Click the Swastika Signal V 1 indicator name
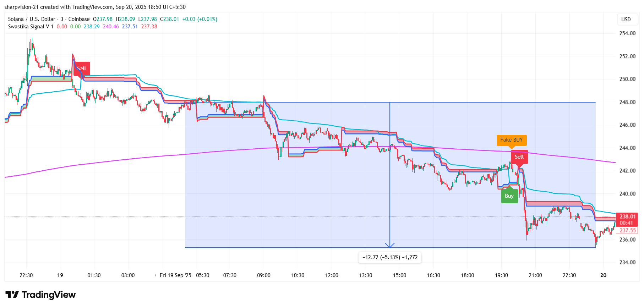The image size is (644, 308). 31,27
